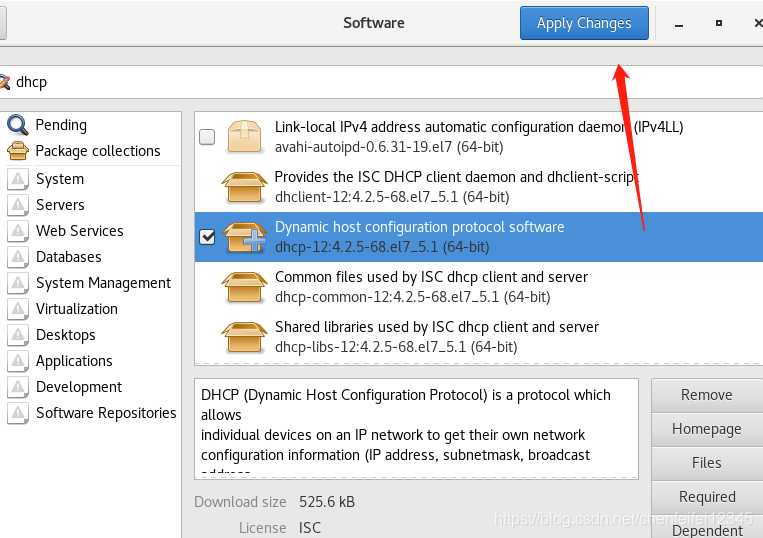
Task: Select the Servers category label
Action: (x=60, y=205)
